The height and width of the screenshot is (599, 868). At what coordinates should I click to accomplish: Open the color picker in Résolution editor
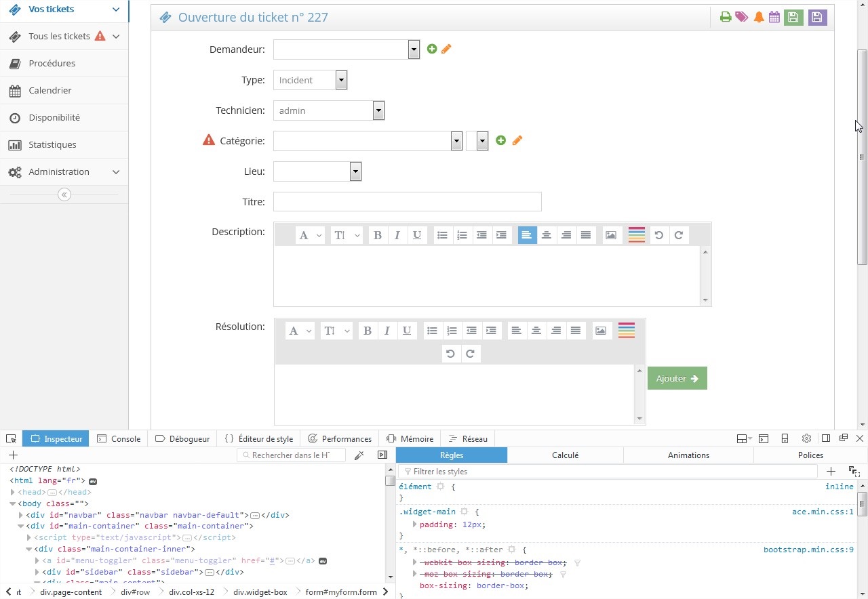click(626, 331)
